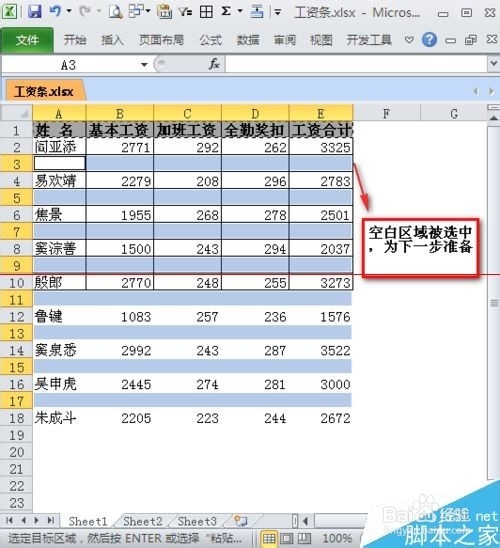Click header cell 基本工资

tap(119, 130)
